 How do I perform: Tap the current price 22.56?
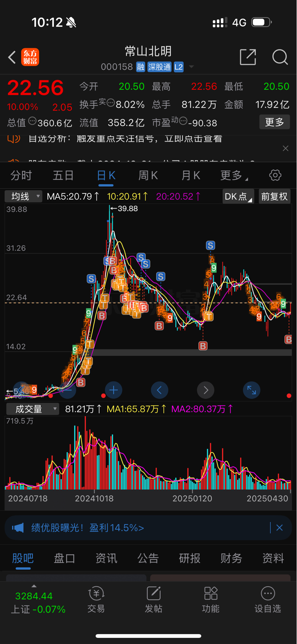click(x=36, y=88)
